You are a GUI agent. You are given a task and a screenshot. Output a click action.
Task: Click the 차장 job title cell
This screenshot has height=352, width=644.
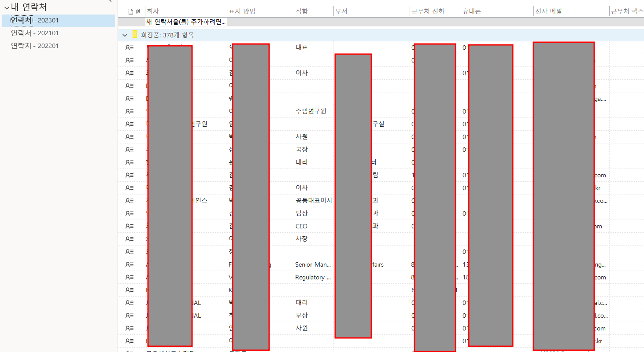tap(302, 239)
